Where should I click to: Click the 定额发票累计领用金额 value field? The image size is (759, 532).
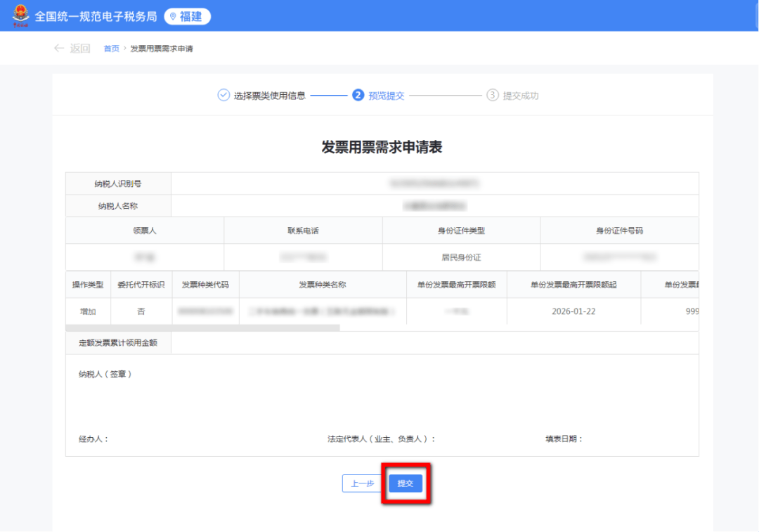pyautogui.click(x=434, y=343)
